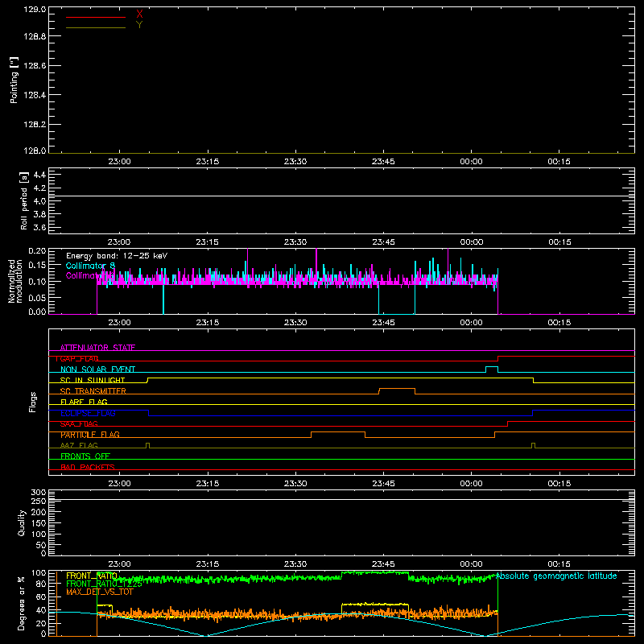Image resolution: width=644 pixels, height=644 pixels.
Task: Click the 00:00 time label below Flags panel
Action: click(x=472, y=484)
